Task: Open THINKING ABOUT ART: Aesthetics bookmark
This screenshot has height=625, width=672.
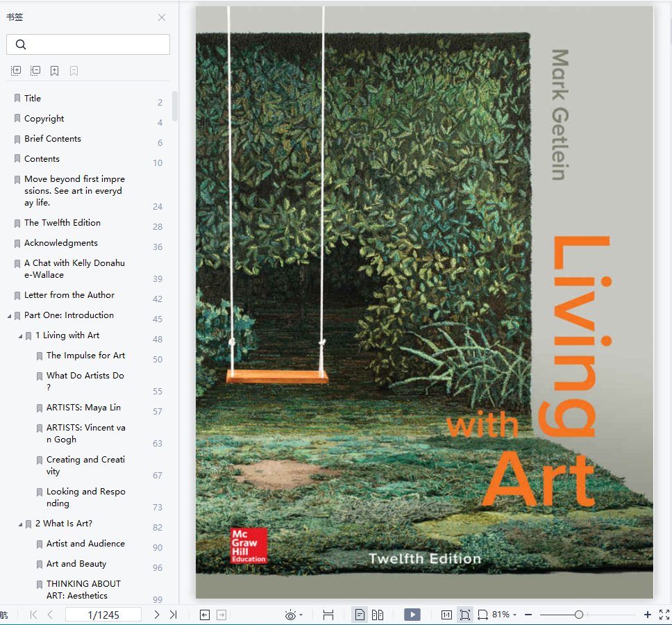Action: point(83,590)
